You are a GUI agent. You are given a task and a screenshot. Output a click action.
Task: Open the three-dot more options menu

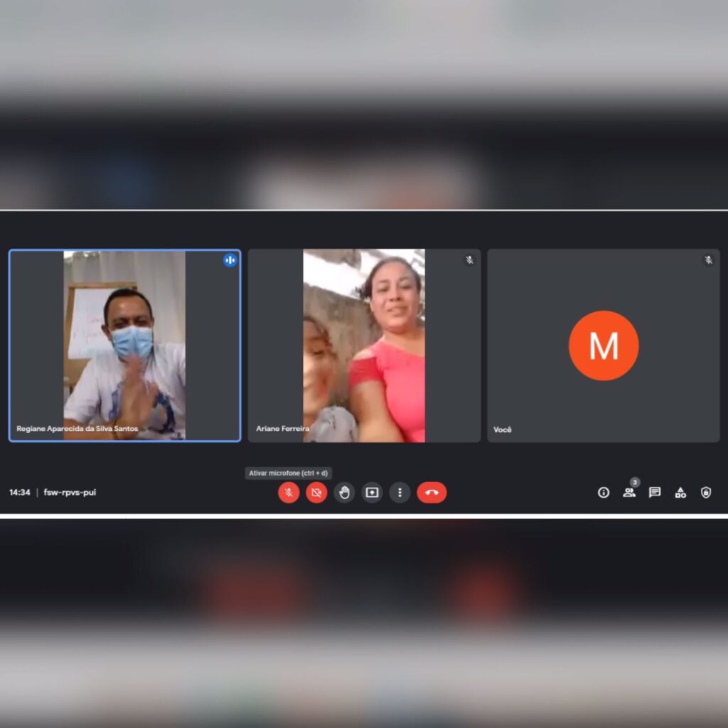click(400, 492)
